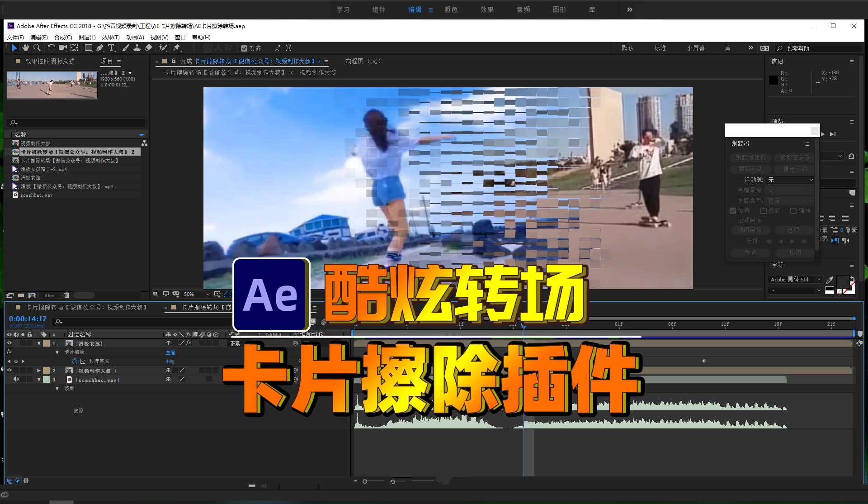
Task: Delete selected project item with trash icon
Action: click(66, 295)
